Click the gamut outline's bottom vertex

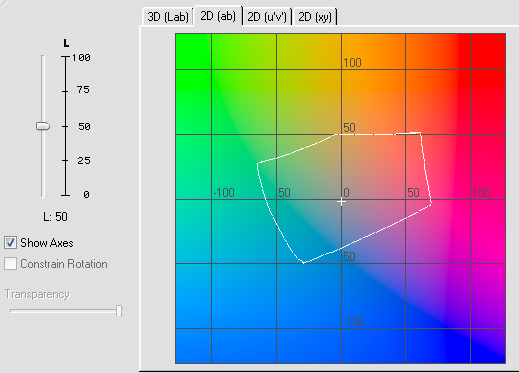pyautogui.click(x=304, y=263)
